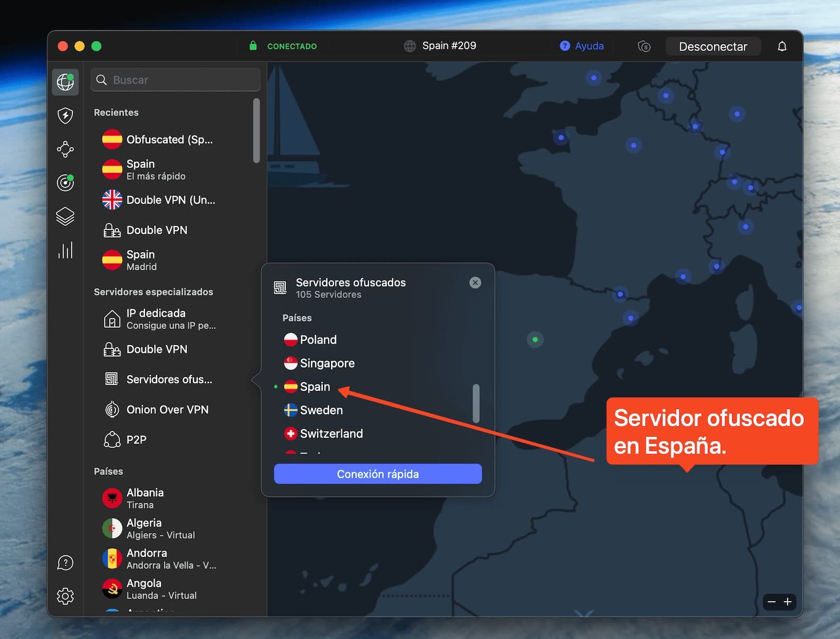
Task: Click the Servidores ofus... sidebar icon
Action: [112, 379]
